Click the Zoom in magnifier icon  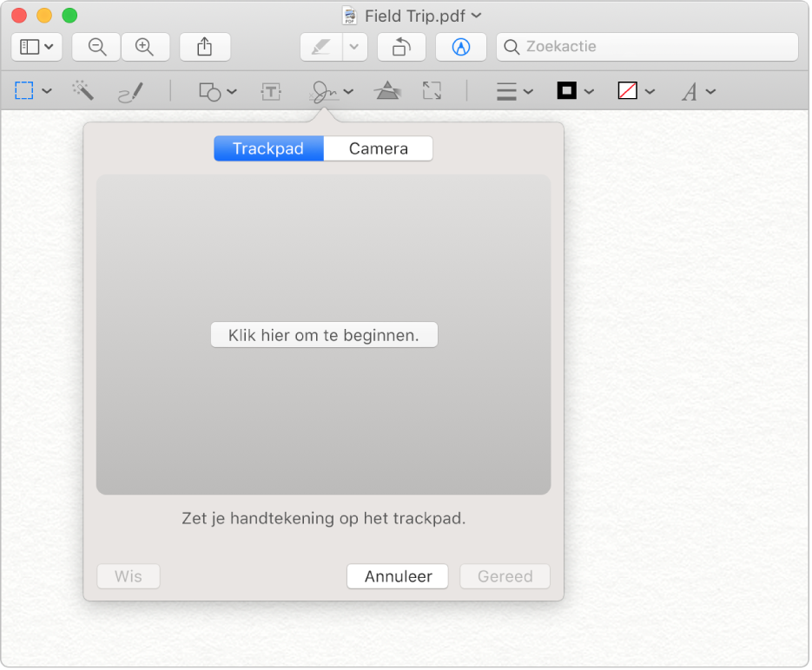145,47
